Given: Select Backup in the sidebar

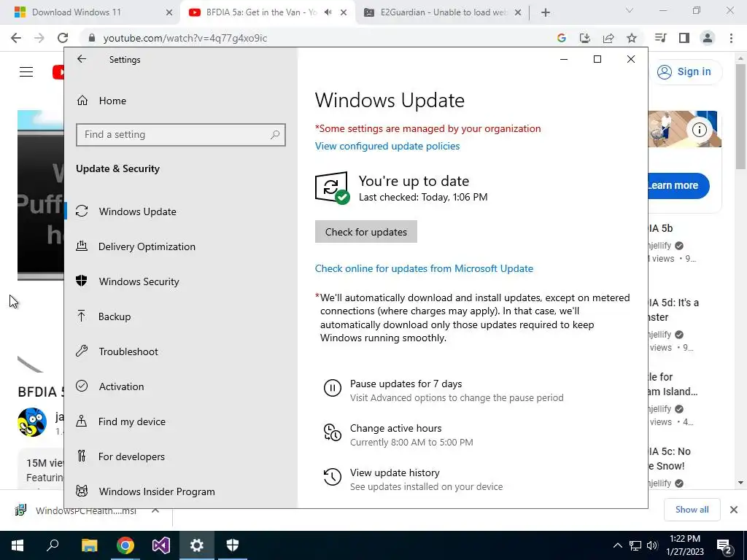Looking at the screenshot, I should (114, 316).
